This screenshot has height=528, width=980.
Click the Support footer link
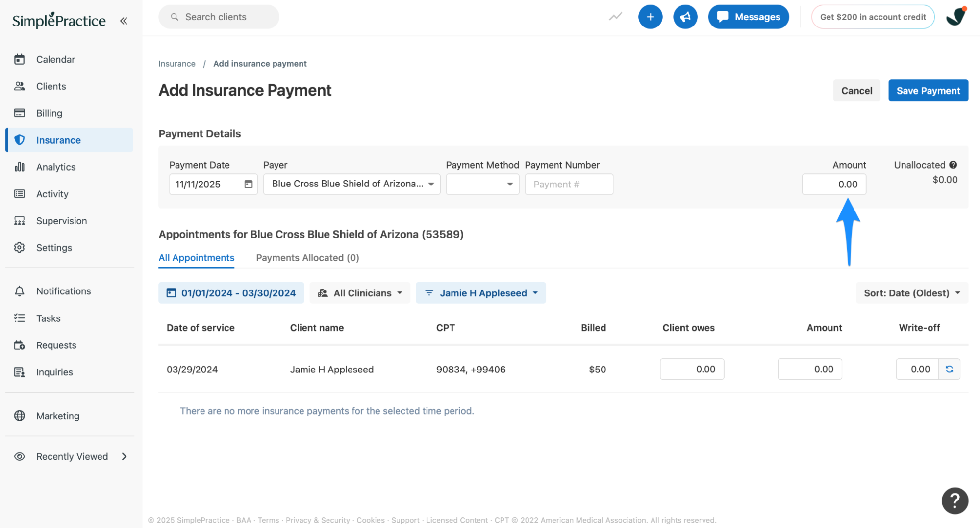tap(405, 520)
